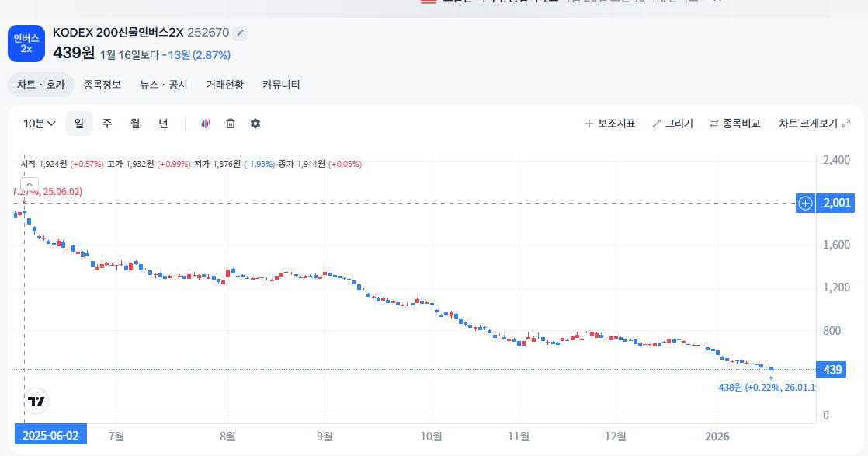Expand the 10분 minute interval dropdown
868x456 pixels.
coord(40,124)
